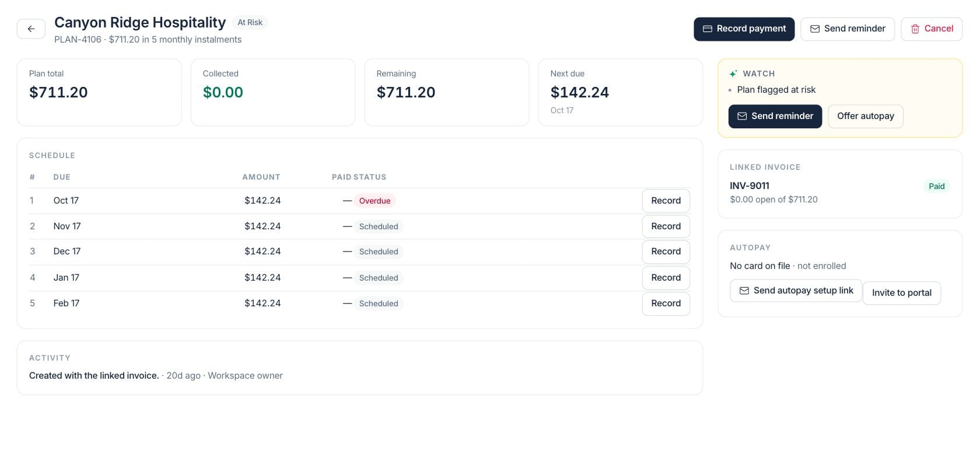Click the Overdue status badge
This screenshot has height=465, width=980.
pyautogui.click(x=374, y=201)
